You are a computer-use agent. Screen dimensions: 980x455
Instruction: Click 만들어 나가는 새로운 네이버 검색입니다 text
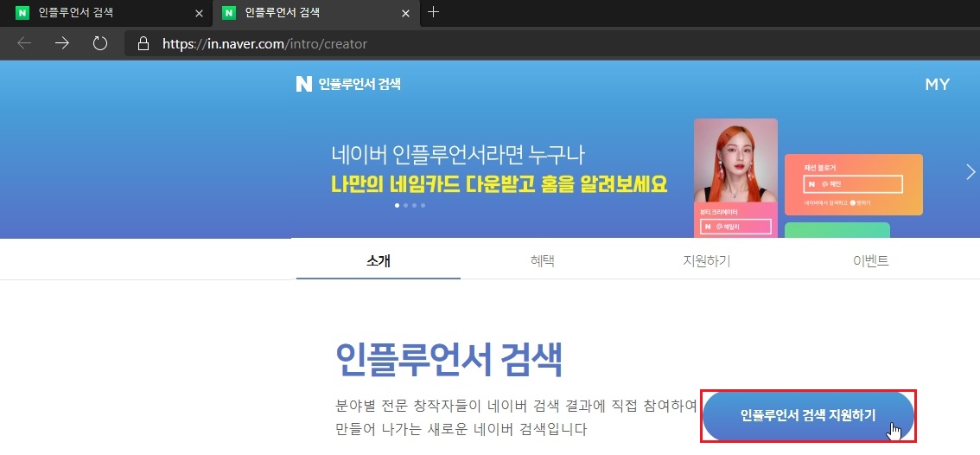click(461, 430)
